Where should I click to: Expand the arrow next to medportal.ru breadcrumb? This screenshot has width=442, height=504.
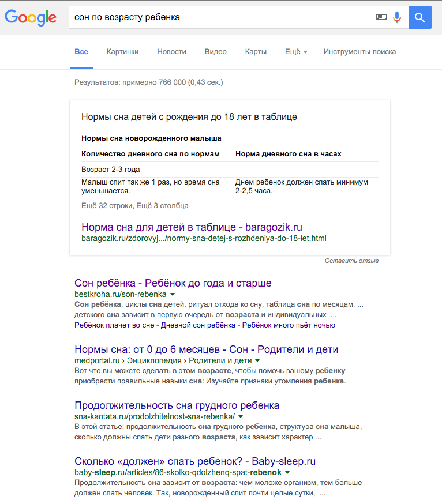pos(257,361)
